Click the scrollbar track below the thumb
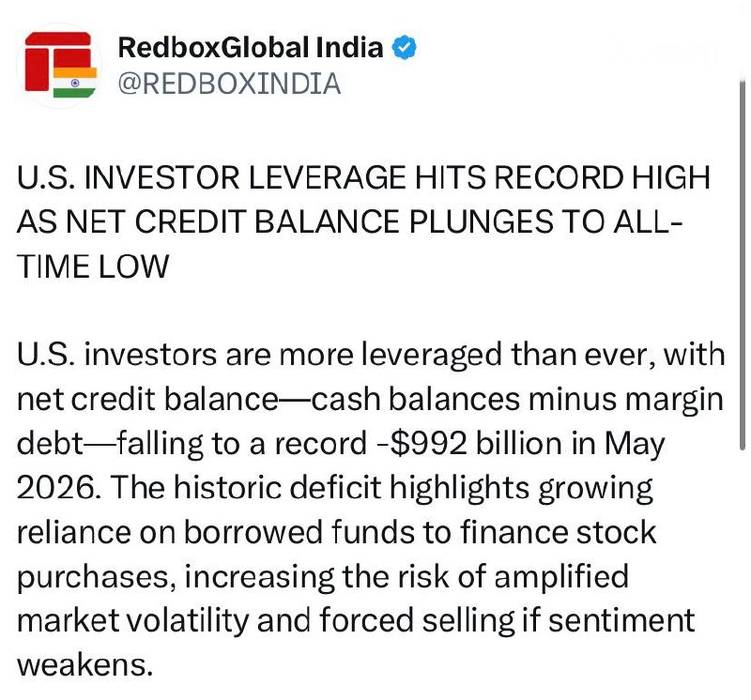Viewport: 751px width, 700px height. 742,574
